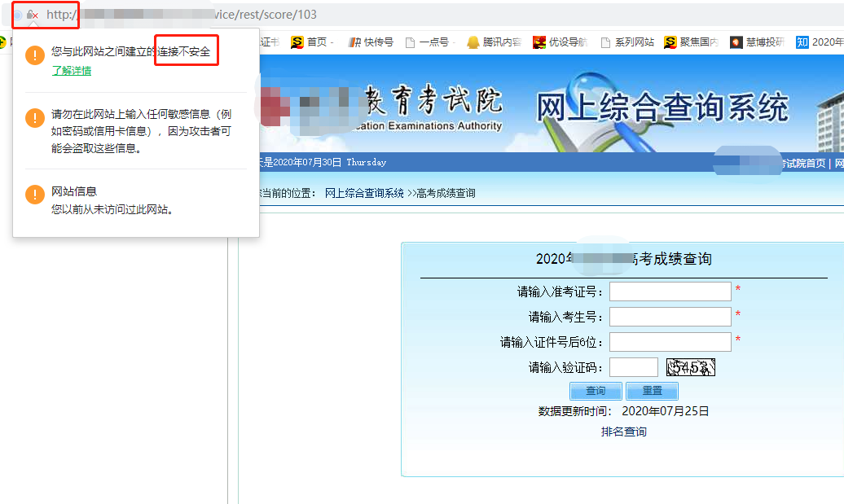Focus the 验证码 input field

coord(633,367)
